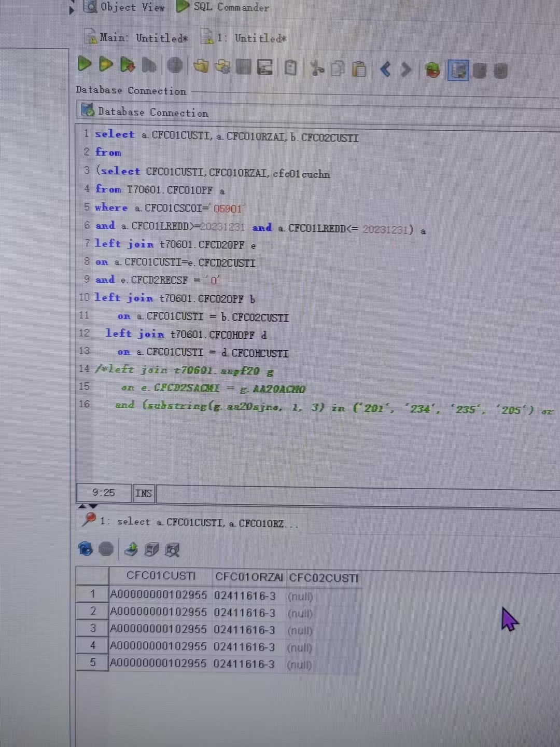Screen dimensions: 560x747
Task: Click the last grey database cylinder icon
Action: click(500, 71)
